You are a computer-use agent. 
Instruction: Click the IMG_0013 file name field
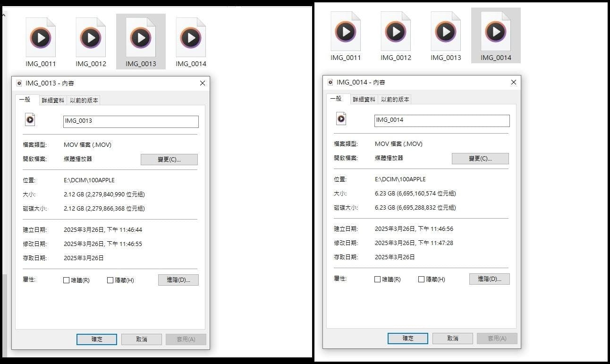coord(131,121)
